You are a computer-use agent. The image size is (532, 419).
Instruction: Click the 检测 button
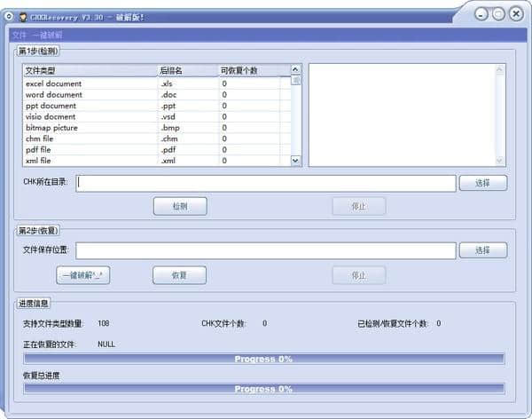180,206
